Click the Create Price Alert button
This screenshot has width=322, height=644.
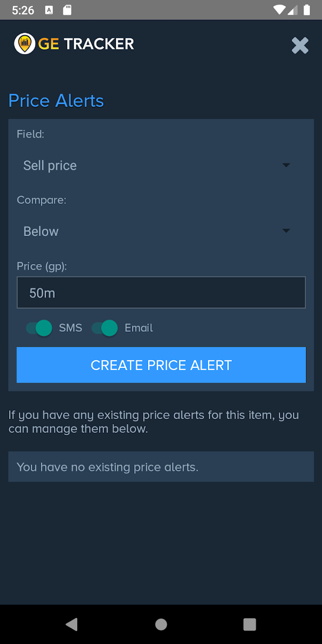pyautogui.click(x=161, y=365)
